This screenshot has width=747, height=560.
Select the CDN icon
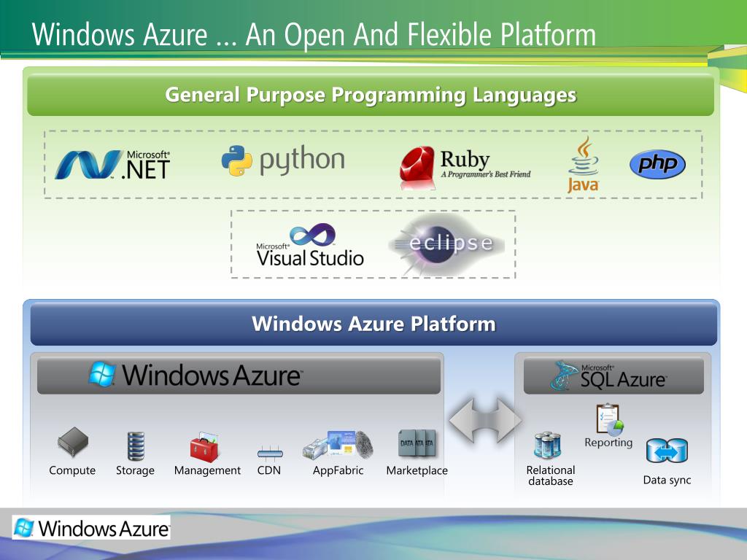(270, 454)
